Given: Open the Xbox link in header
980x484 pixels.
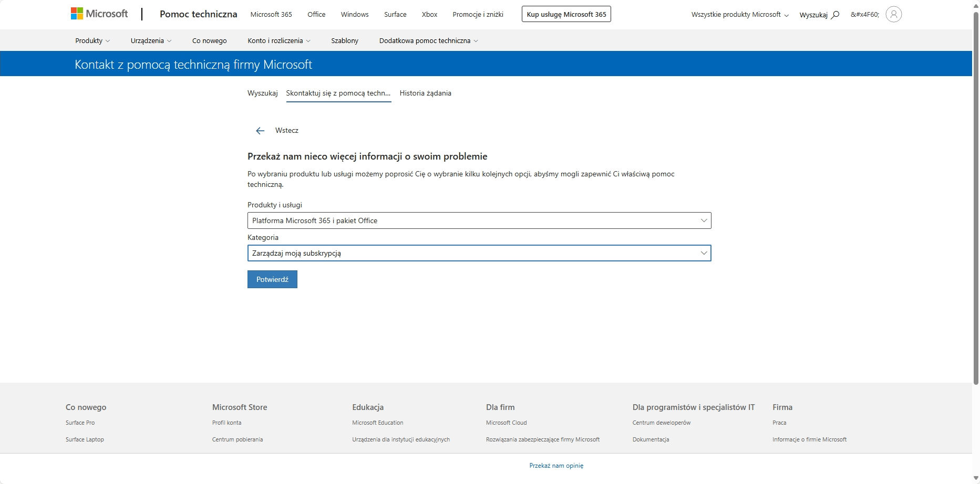Looking at the screenshot, I should [x=429, y=15].
